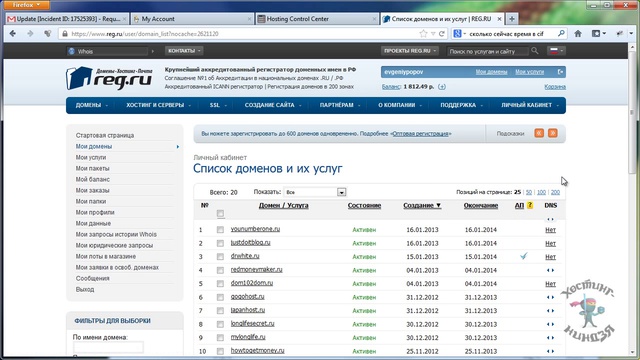Switch to the My Account browser tab
640x360 pixels.
pyautogui.click(x=192, y=19)
